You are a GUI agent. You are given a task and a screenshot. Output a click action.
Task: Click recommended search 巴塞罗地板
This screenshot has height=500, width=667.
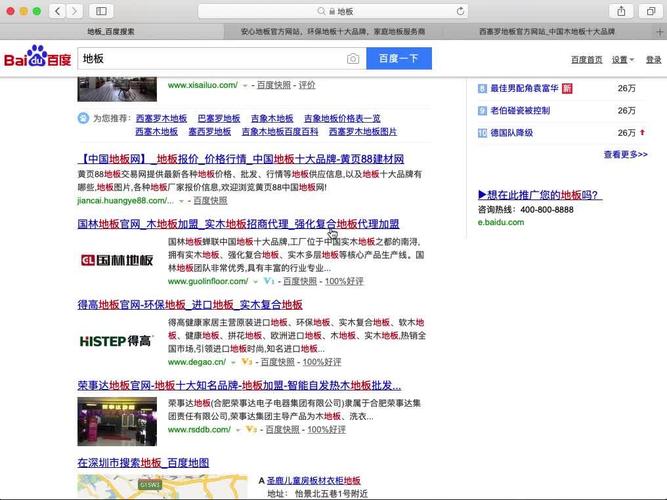(219, 118)
